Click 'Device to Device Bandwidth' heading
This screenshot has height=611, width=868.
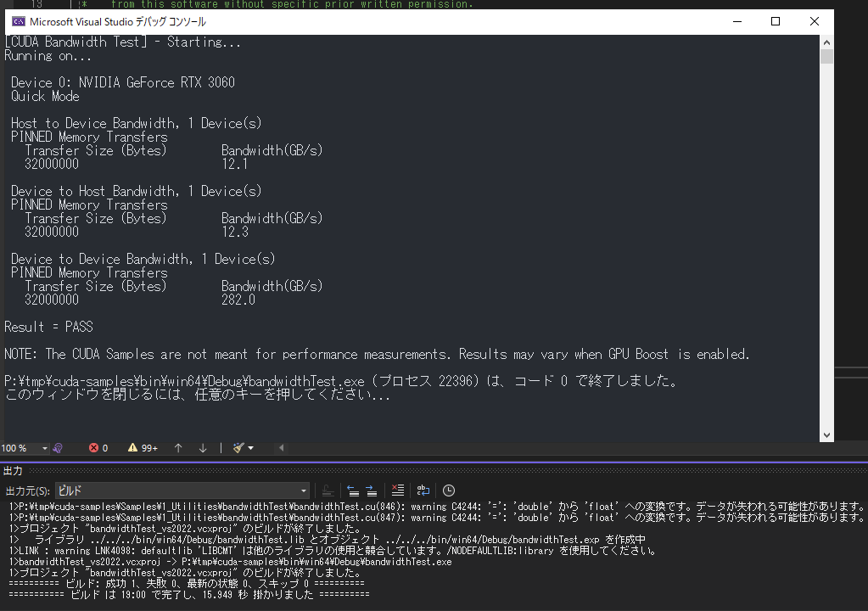point(143,259)
